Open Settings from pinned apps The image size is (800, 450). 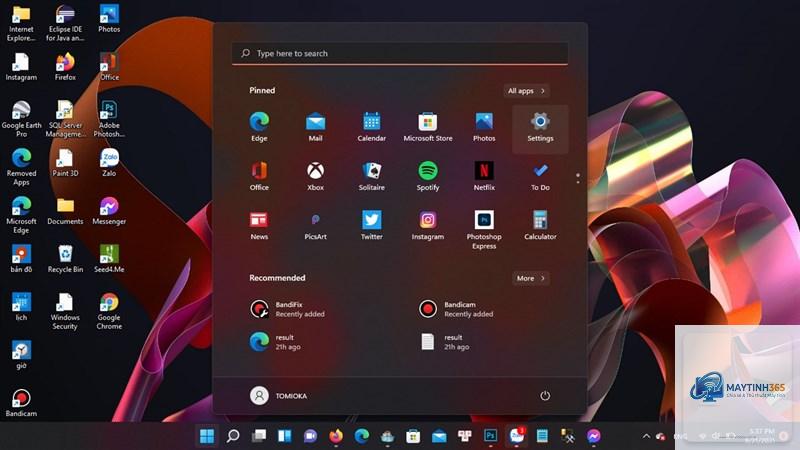click(540, 127)
